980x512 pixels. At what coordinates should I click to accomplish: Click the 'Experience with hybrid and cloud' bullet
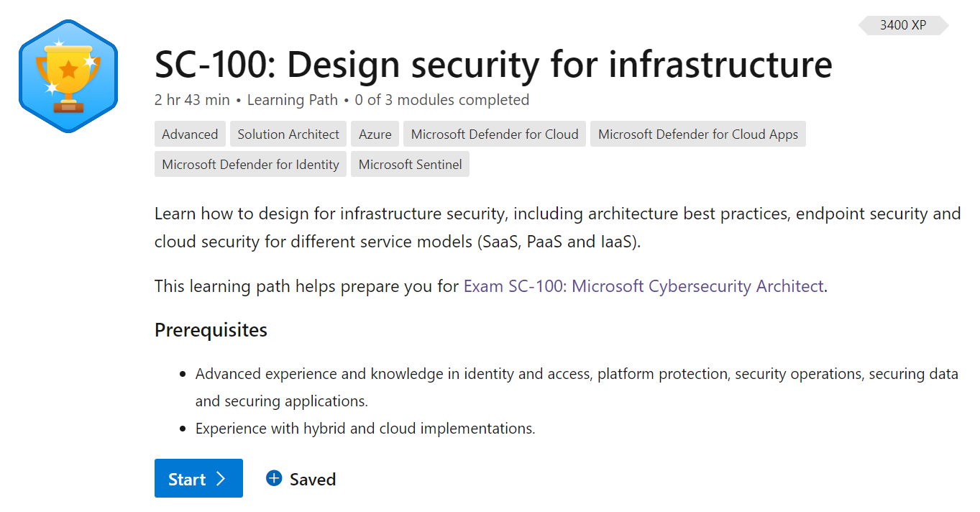point(365,429)
